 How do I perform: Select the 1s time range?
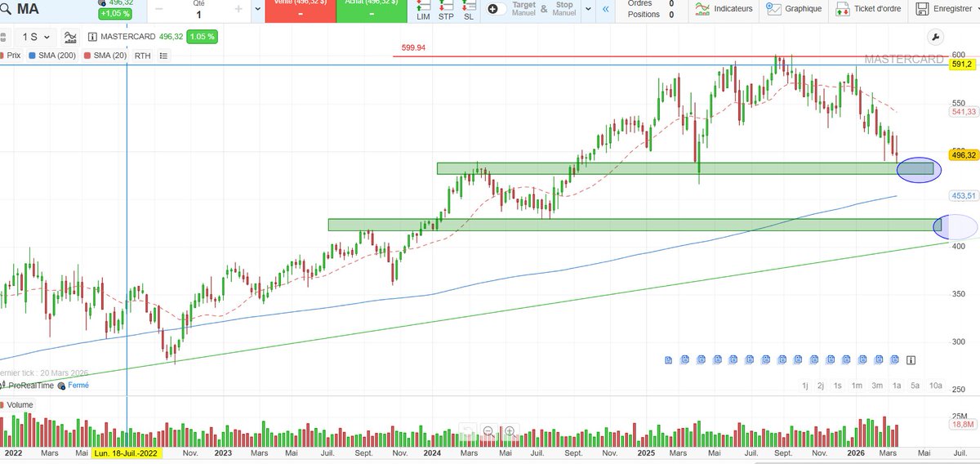coord(838,386)
